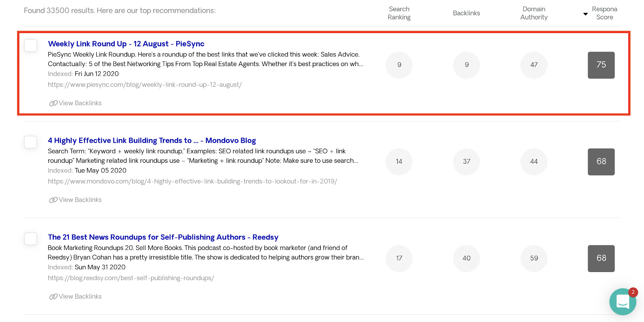Click the link icon beside Mondovo's View Backlinks

(x=53, y=200)
